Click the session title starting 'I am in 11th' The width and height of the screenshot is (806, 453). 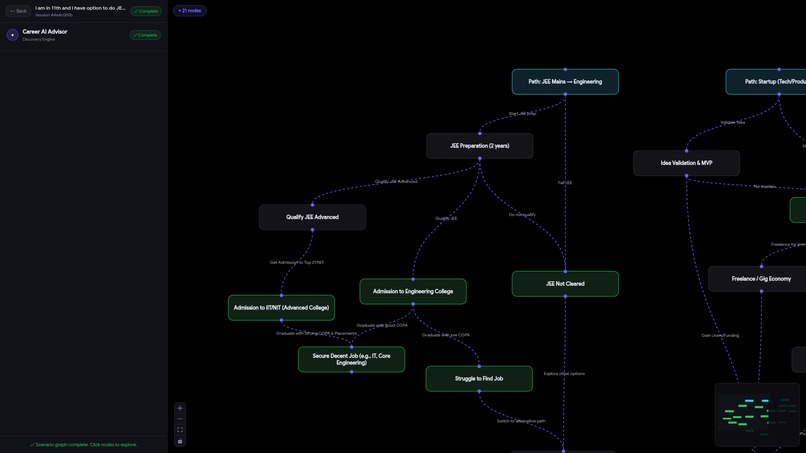(80, 8)
